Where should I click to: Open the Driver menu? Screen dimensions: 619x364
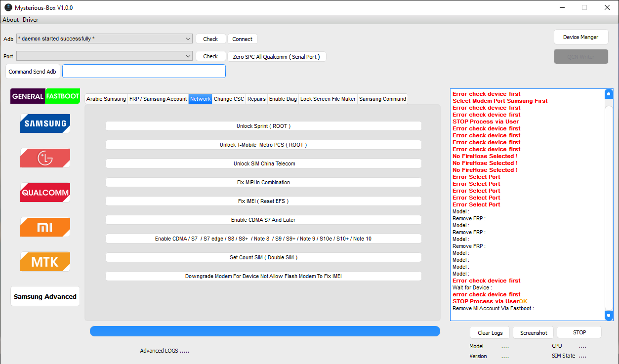(31, 20)
